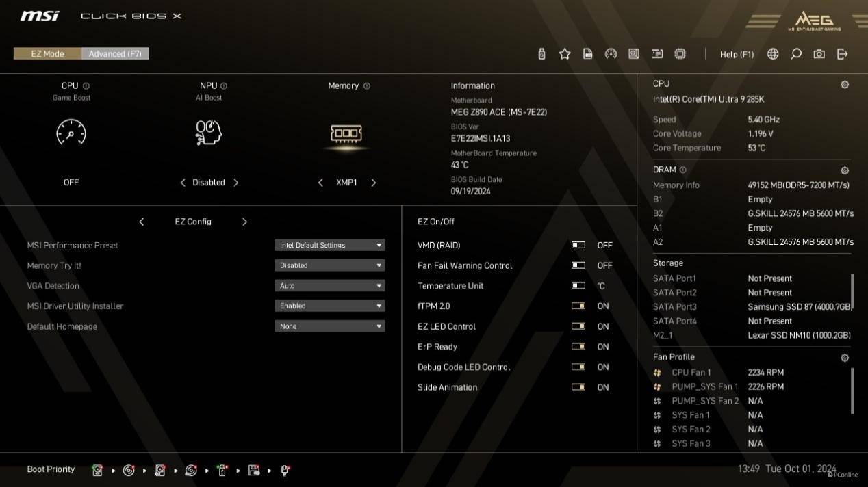Click the info icon next to CPU Game Boost

[x=86, y=86]
